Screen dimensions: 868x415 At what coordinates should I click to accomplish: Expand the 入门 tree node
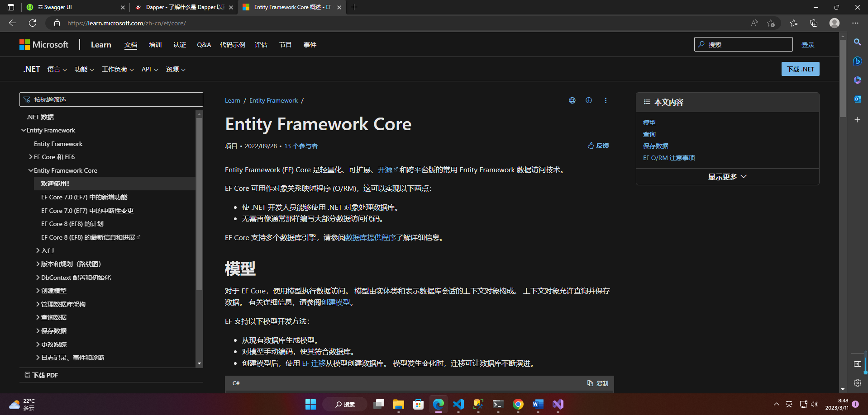(x=38, y=250)
